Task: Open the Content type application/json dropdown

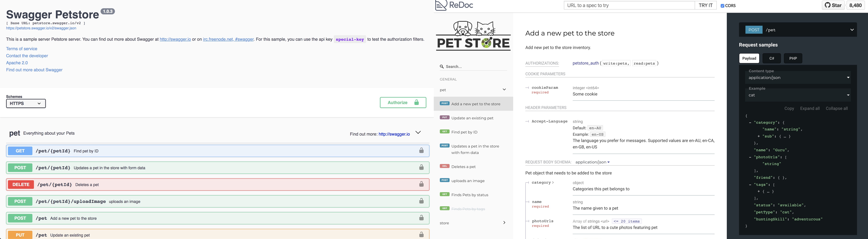Action: (x=798, y=77)
